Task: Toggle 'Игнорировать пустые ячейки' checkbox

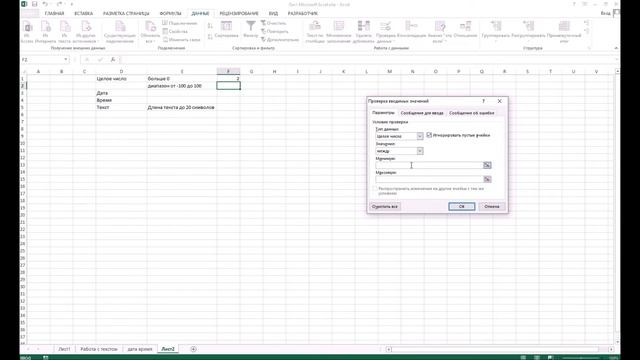Action: click(x=429, y=135)
